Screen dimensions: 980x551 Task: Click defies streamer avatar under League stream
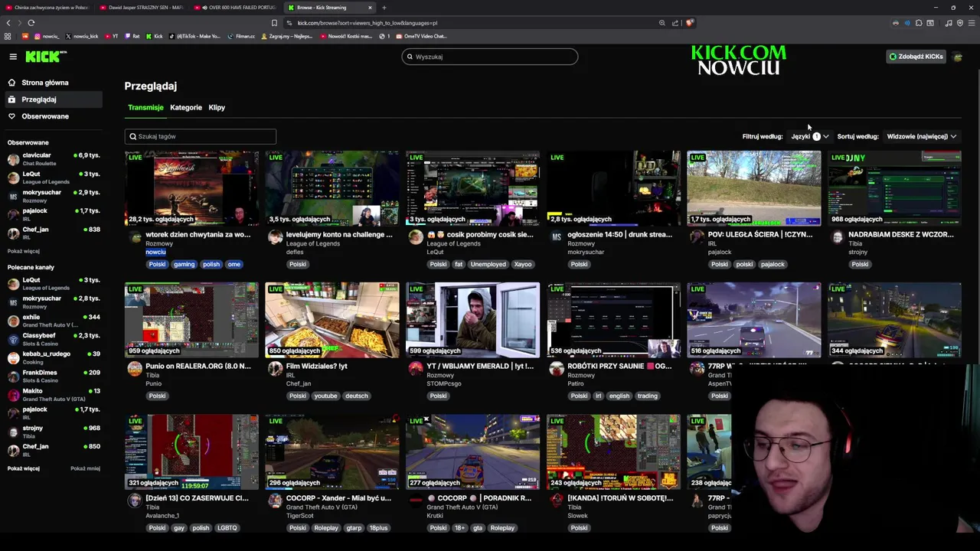[x=275, y=237]
